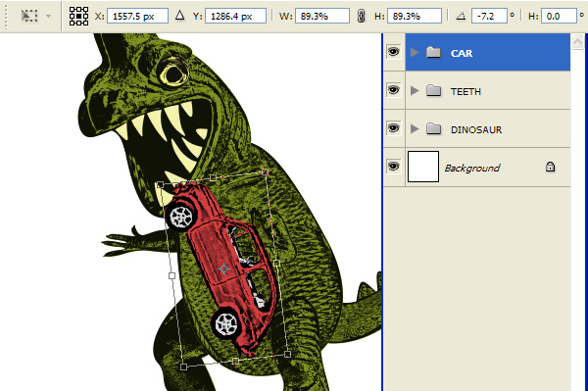The height and width of the screenshot is (391, 588).
Task: Click the rotation angle icon
Action: (x=461, y=16)
